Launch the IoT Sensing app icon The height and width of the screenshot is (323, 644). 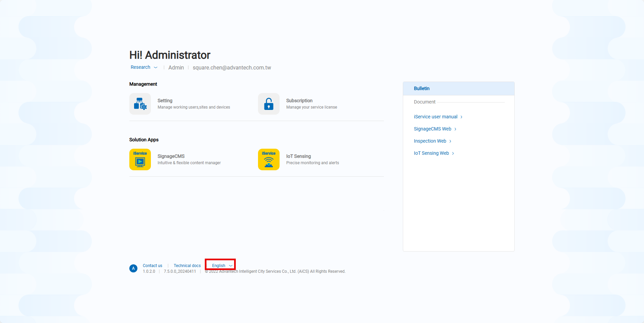[268, 159]
